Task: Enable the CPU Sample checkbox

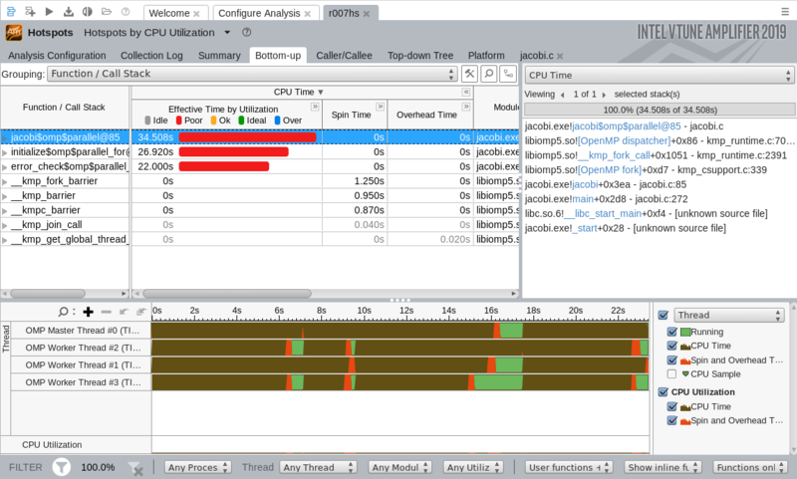Action: pyautogui.click(x=672, y=374)
